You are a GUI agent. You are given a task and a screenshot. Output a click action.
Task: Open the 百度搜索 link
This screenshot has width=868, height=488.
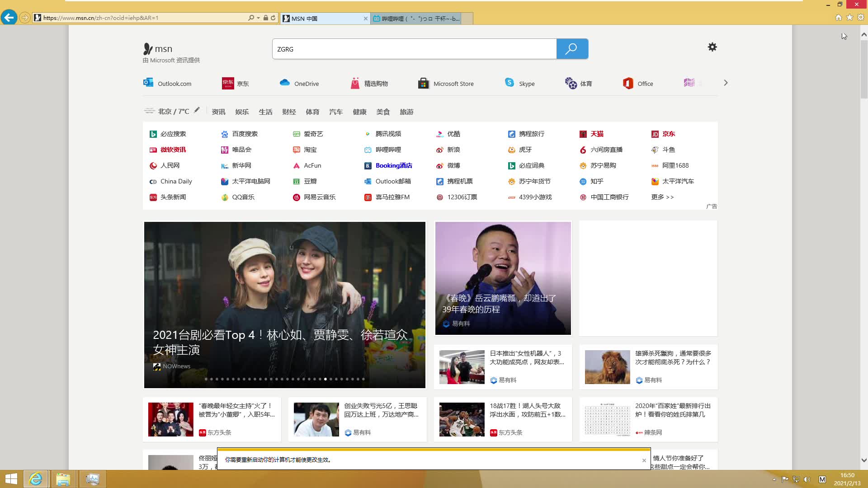coord(244,134)
